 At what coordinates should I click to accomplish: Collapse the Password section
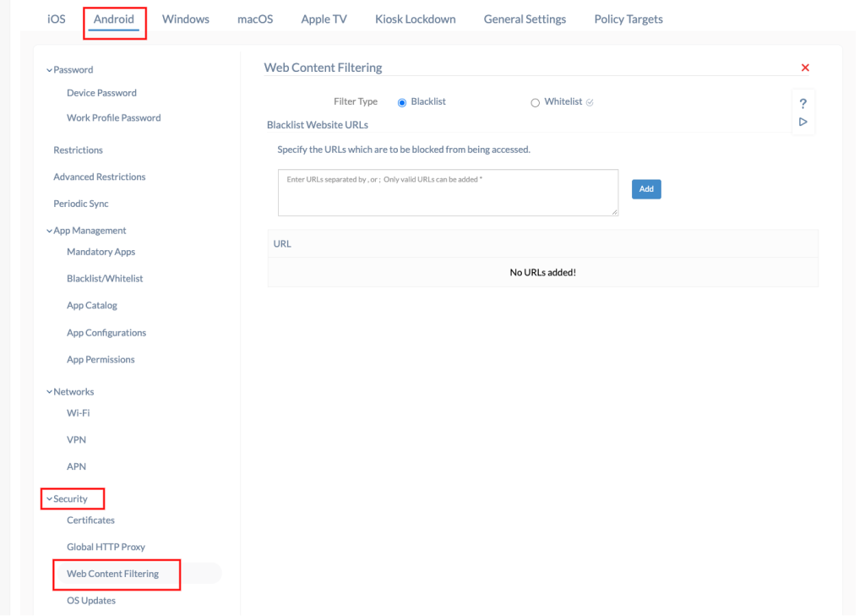(x=49, y=70)
